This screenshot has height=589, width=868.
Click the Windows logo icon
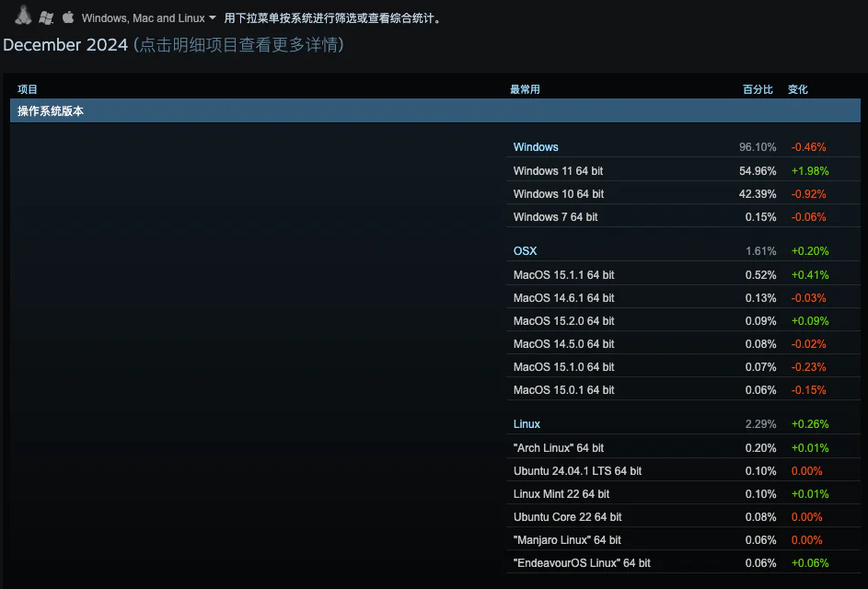click(46, 17)
